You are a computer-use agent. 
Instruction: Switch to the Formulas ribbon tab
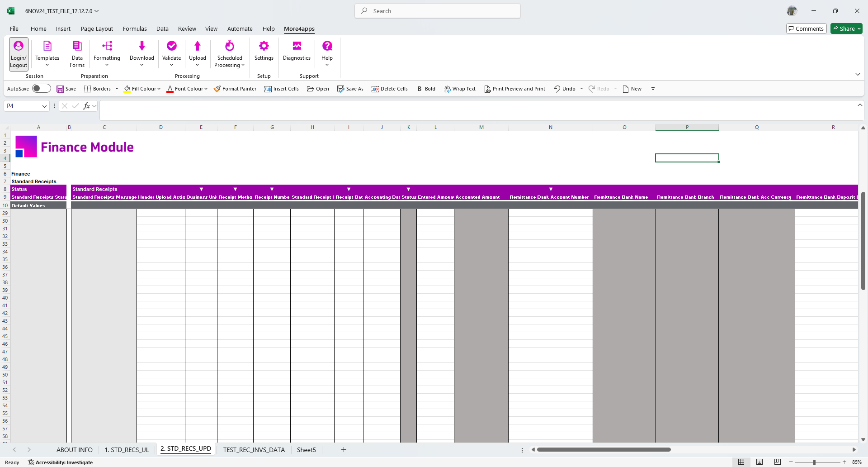[x=135, y=29]
